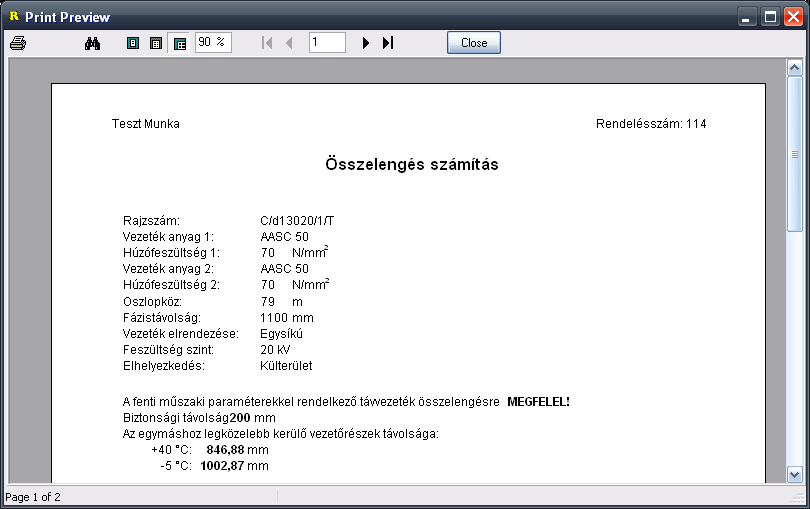Click the Húzófeszültség 2: label
Viewport: 810px width, 509px height.
pyautogui.click(x=171, y=285)
